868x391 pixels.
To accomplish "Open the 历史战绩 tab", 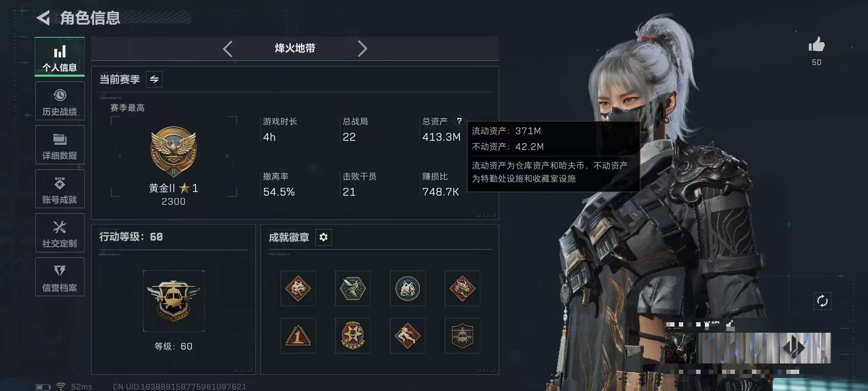I will (60, 101).
